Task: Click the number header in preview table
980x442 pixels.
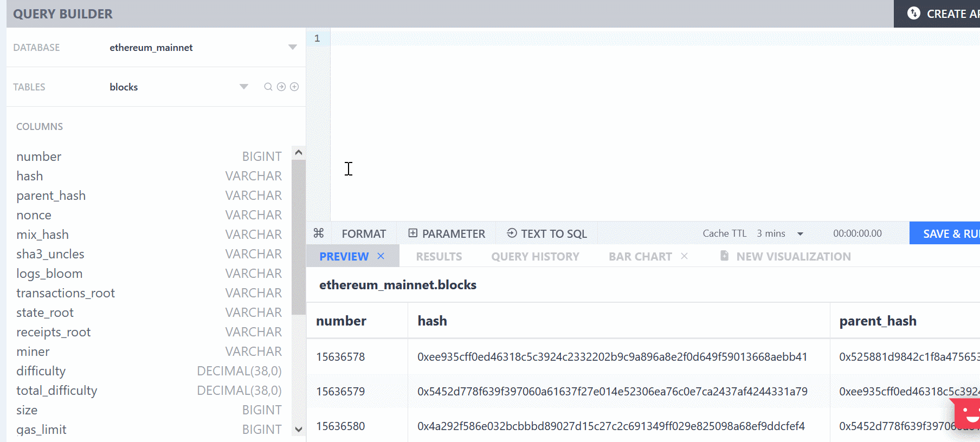Action: tap(341, 321)
